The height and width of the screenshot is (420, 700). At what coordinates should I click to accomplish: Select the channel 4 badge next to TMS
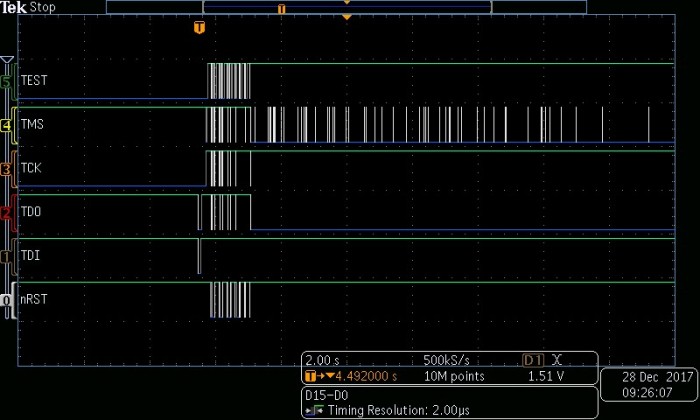pyautogui.click(x=6, y=126)
